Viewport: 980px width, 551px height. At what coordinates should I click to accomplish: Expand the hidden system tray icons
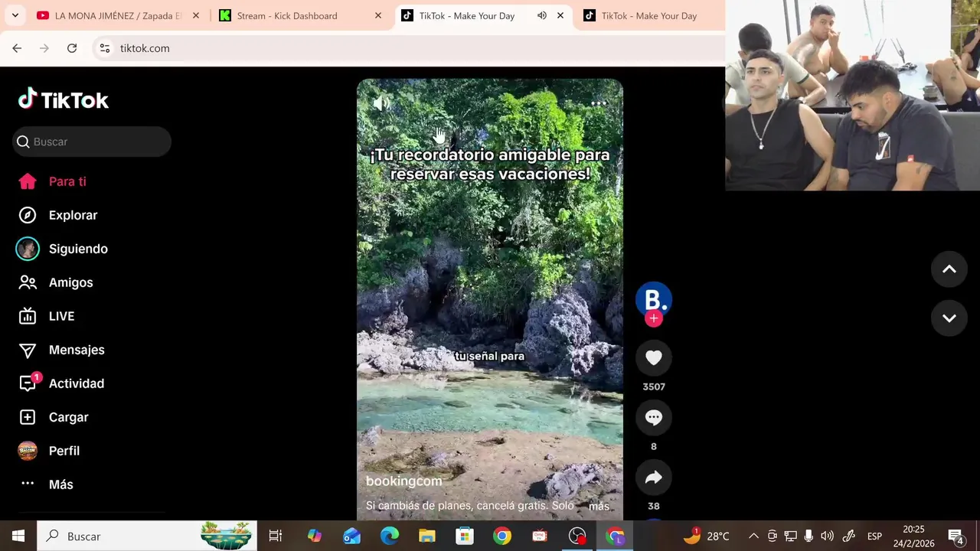753,536
